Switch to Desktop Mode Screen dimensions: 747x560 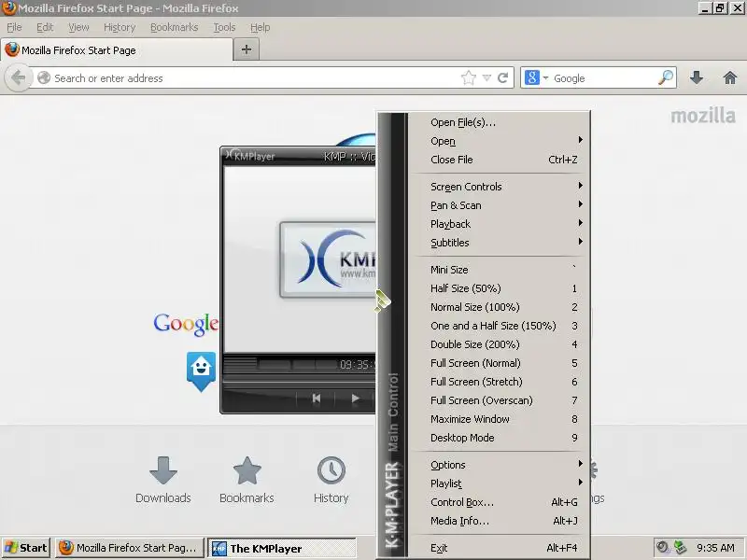[x=500, y=438]
